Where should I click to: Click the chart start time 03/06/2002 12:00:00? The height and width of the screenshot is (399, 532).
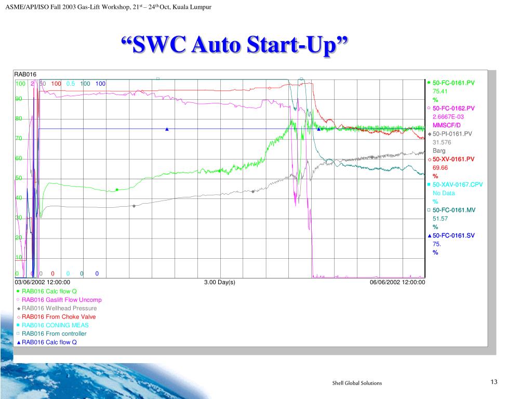pyautogui.click(x=43, y=282)
